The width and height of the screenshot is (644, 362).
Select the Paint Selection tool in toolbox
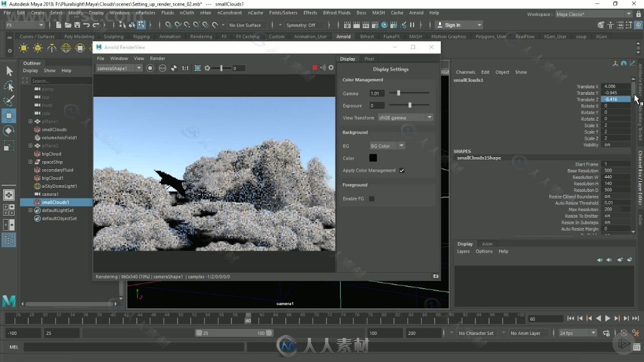pos(9,101)
